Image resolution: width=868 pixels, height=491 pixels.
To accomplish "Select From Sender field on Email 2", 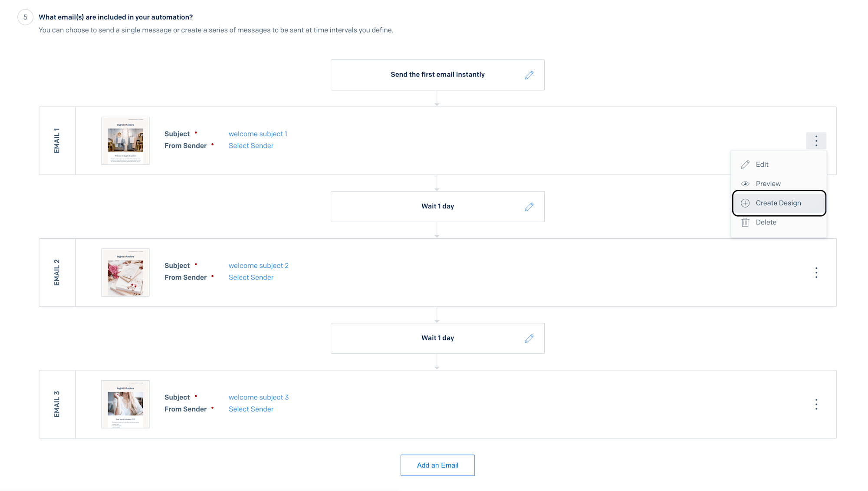I will click(251, 277).
